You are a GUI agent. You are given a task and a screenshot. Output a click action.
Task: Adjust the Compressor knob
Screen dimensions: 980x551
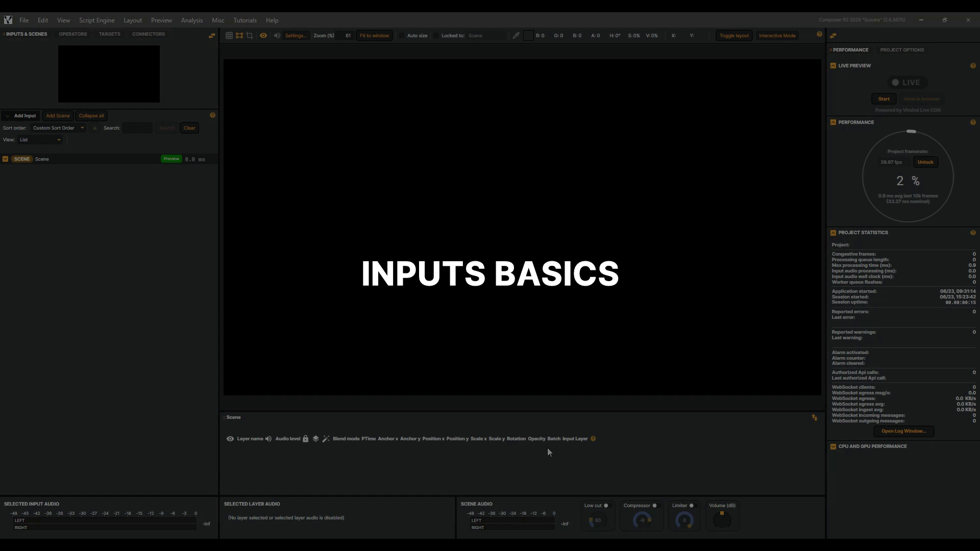click(x=642, y=521)
